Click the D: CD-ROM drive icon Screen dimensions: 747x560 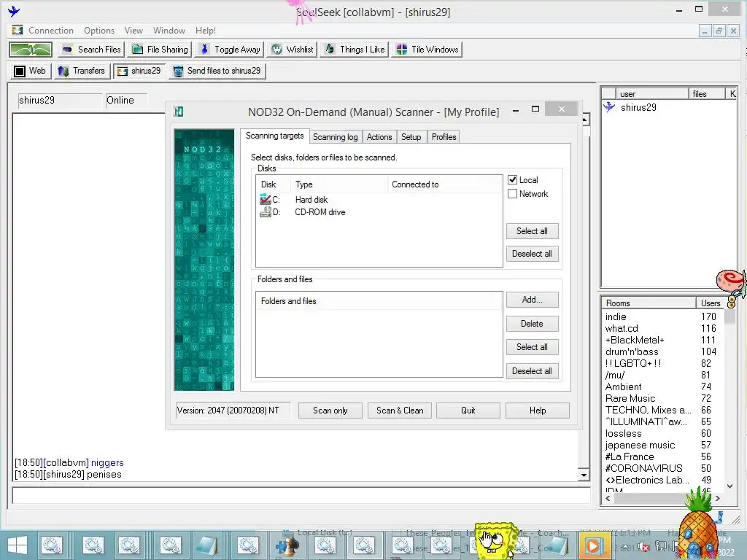[266, 212]
